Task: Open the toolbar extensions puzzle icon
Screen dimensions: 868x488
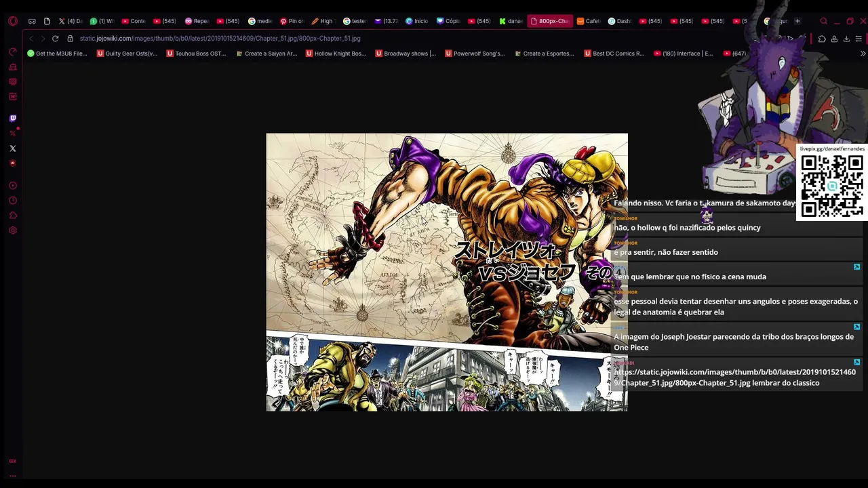Action: (x=822, y=39)
